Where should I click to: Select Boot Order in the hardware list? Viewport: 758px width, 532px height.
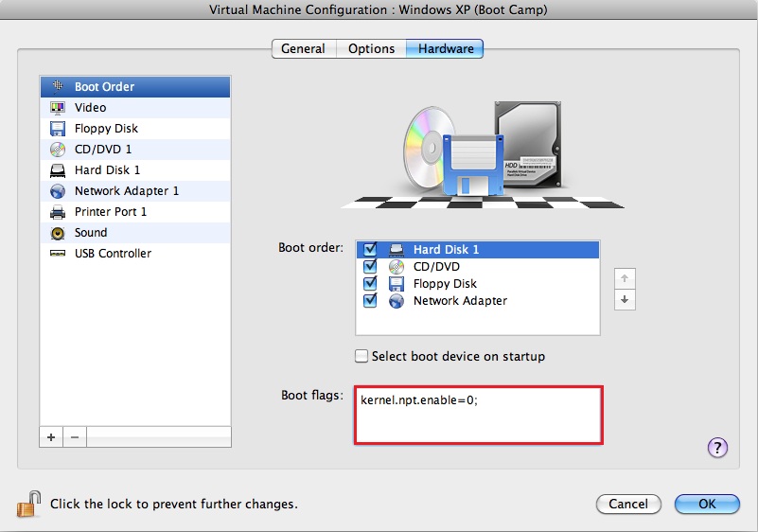[135, 86]
